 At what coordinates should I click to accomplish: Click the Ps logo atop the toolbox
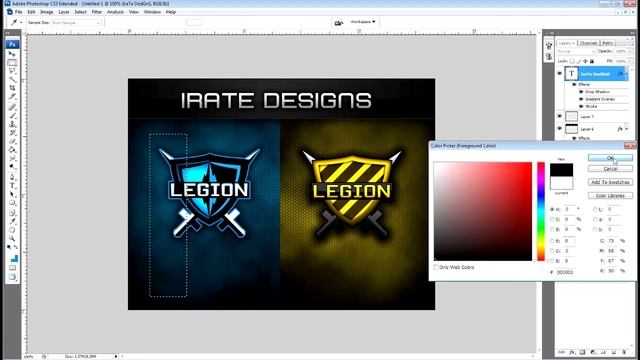pyautogui.click(x=12, y=44)
